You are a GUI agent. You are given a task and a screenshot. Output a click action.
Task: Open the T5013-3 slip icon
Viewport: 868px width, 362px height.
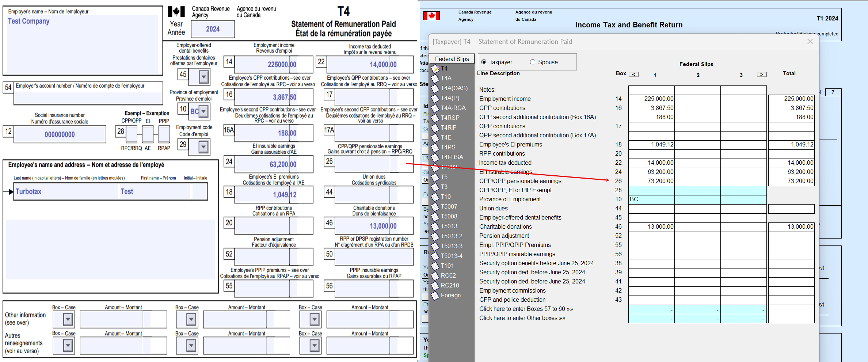[435, 246]
